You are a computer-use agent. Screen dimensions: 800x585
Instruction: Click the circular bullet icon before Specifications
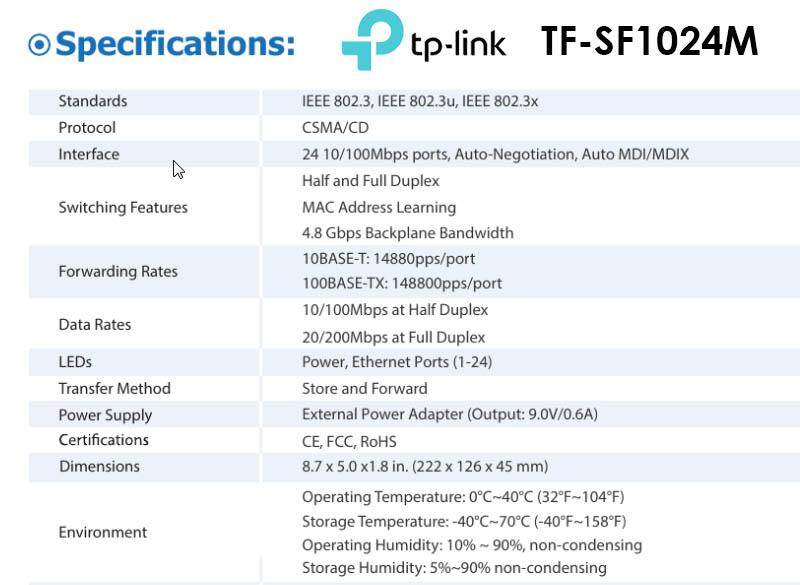pyautogui.click(x=40, y=44)
